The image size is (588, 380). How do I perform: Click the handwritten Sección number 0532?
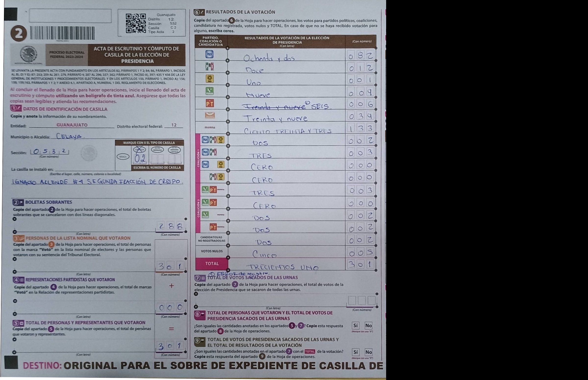[49, 151]
